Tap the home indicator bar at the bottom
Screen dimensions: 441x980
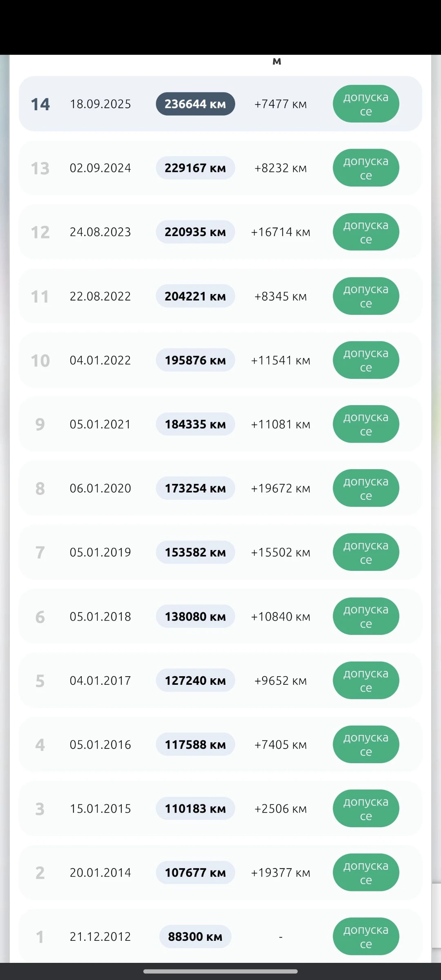pyautogui.click(x=220, y=971)
